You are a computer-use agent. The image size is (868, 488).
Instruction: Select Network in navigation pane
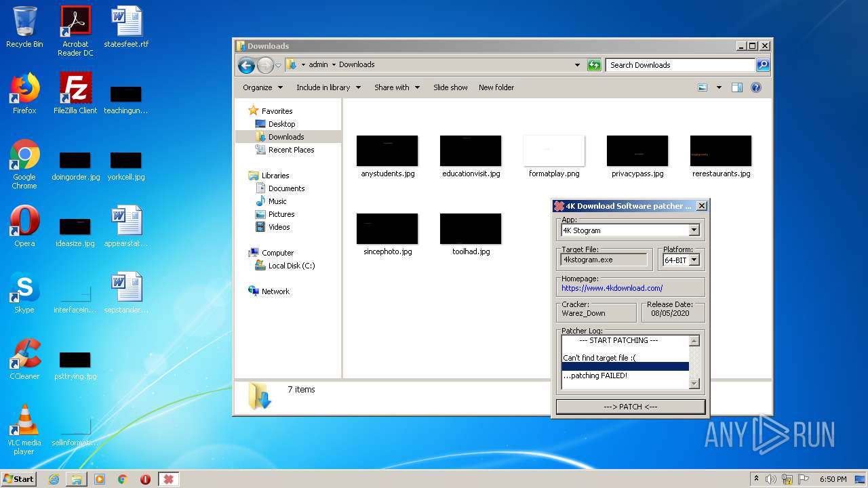[275, 291]
